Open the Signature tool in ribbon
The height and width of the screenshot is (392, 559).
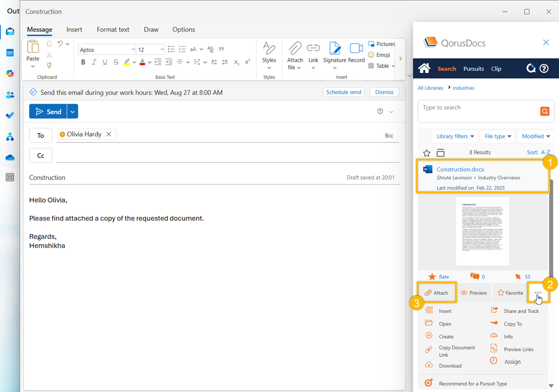(x=334, y=53)
